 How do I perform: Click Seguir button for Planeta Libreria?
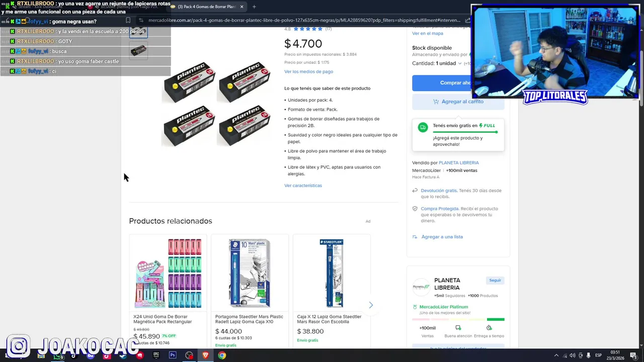tap(495, 281)
